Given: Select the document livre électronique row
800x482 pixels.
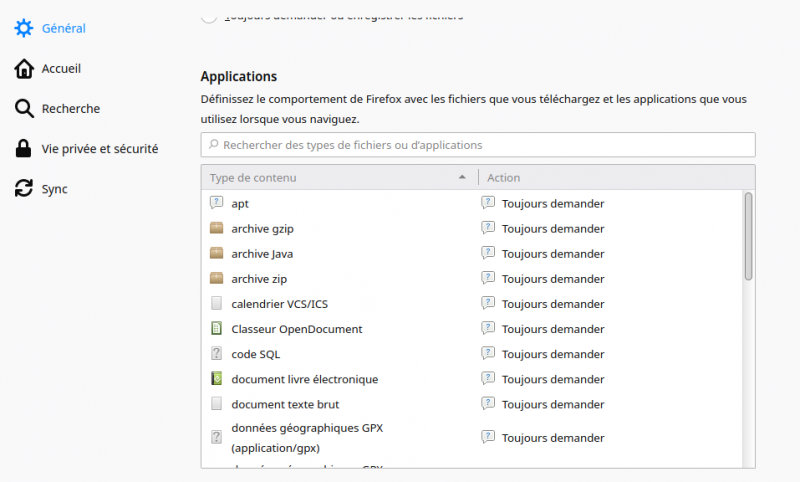Looking at the screenshot, I should (x=472, y=379).
